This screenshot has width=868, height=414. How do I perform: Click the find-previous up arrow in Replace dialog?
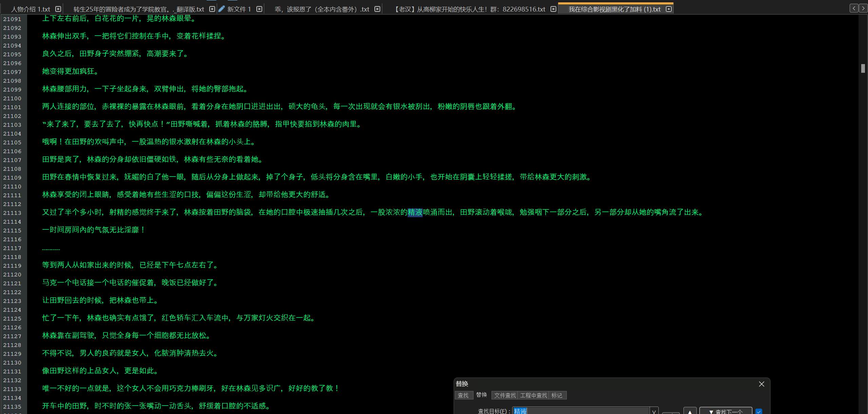(690, 411)
